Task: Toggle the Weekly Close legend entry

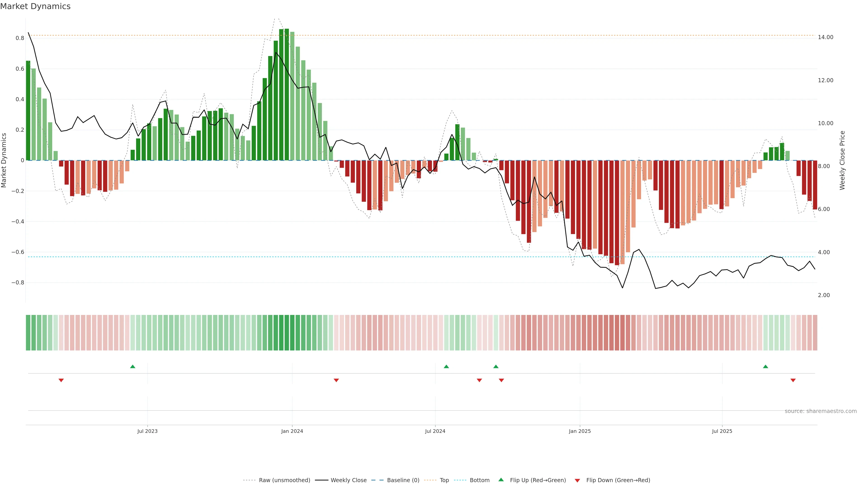Action: tap(348, 480)
